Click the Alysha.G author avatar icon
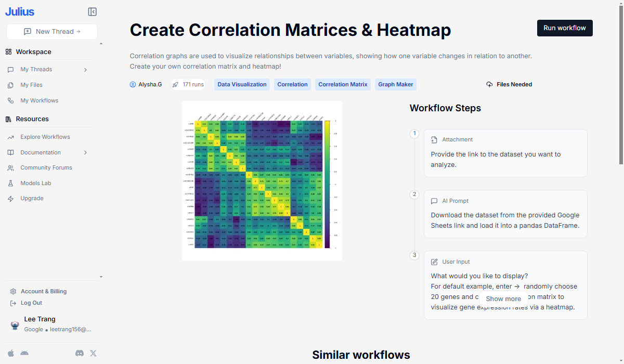 tap(133, 84)
